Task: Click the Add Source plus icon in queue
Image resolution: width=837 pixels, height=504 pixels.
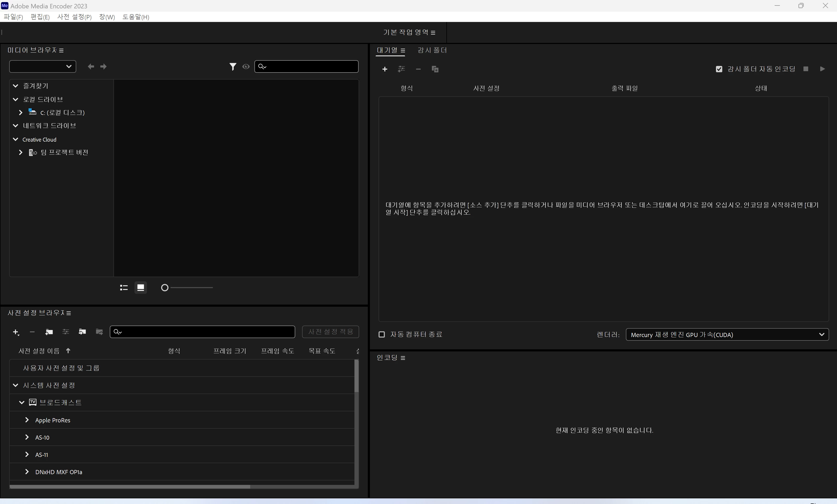Action: pos(385,69)
